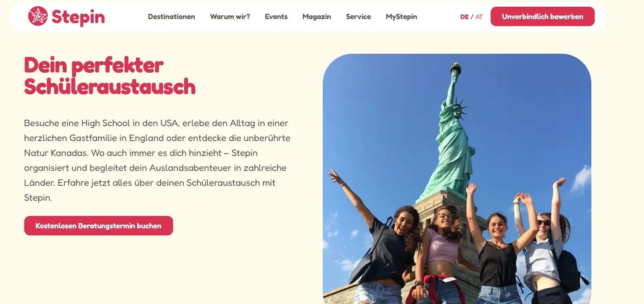Open the Warum wir? menu
The image size is (644, 304).
click(x=230, y=16)
